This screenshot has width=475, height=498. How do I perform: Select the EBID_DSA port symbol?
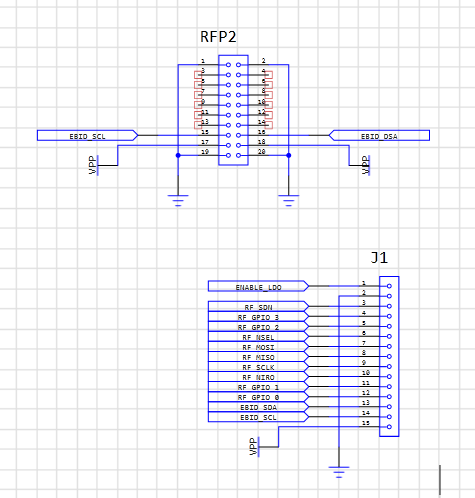pos(379,136)
